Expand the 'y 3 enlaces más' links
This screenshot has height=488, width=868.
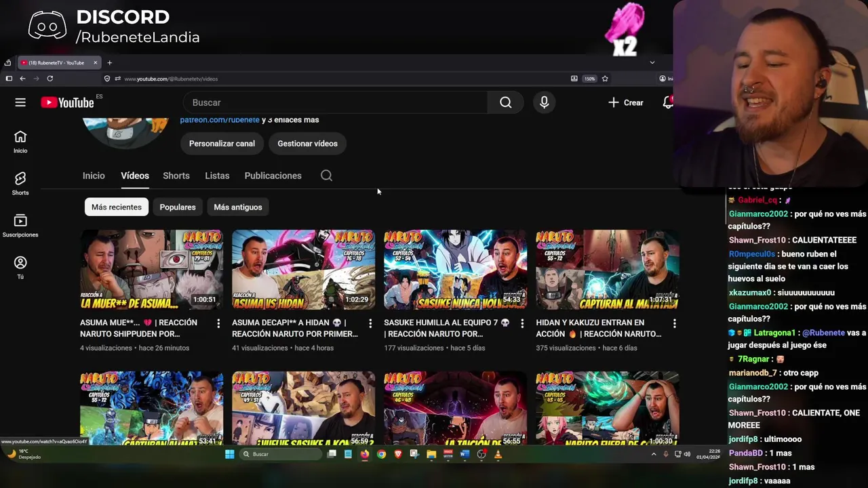coord(290,120)
